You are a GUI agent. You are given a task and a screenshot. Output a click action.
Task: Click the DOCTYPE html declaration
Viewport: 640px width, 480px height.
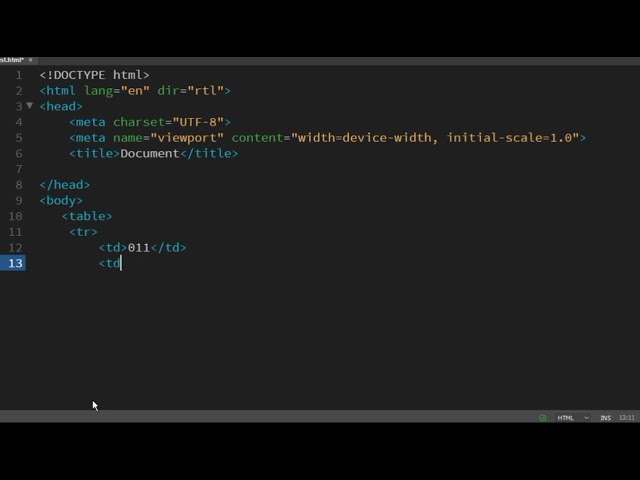[x=94, y=75]
